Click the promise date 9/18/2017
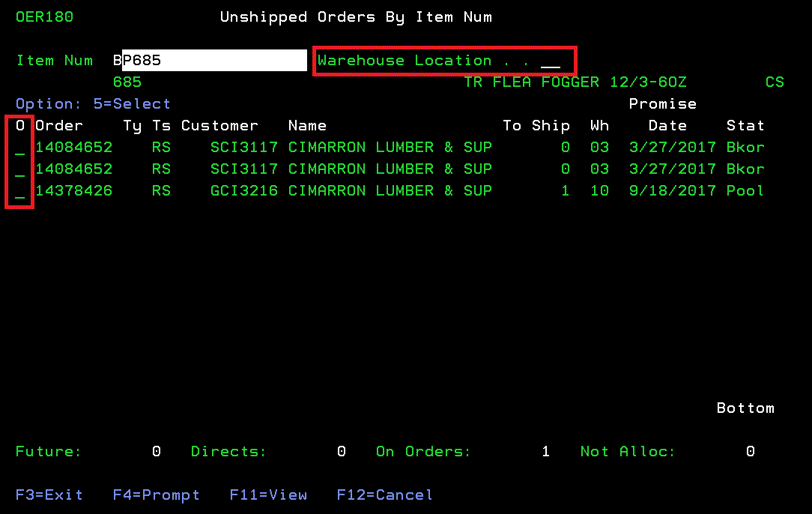 coord(673,191)
